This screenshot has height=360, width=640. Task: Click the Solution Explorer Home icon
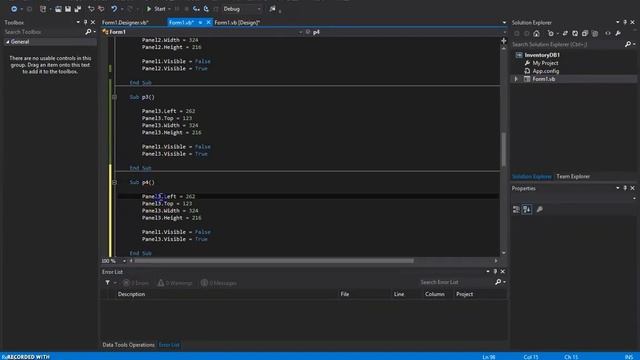click(x=536, y=33)
